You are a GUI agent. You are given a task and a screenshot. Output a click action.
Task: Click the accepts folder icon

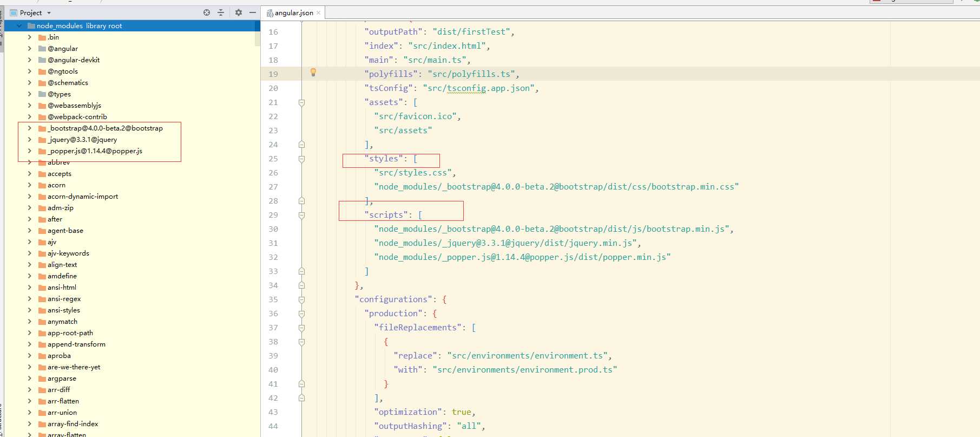(42, 174)
